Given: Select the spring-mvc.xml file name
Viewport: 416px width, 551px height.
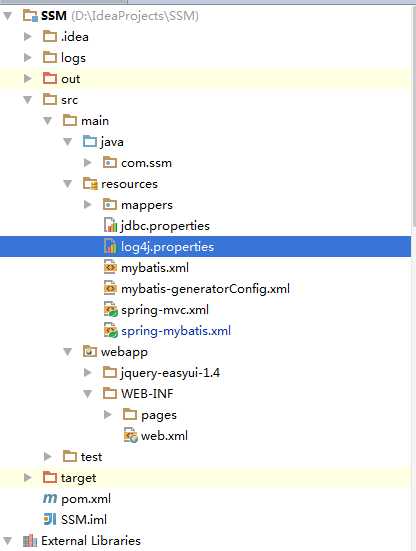Looking at the screenshot, I should tap(165, 310).
